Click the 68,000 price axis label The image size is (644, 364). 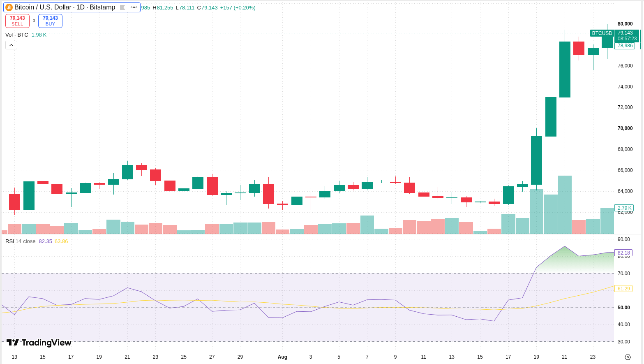click(625, 149)
